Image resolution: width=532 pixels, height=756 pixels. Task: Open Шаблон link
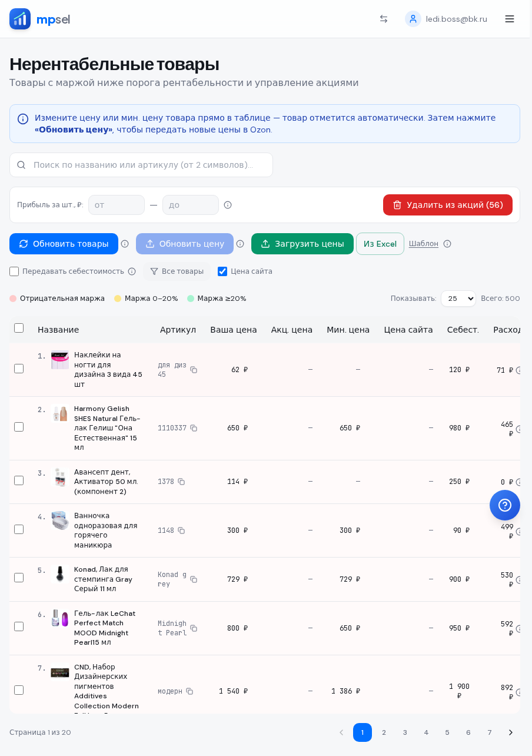coord(424,244)
